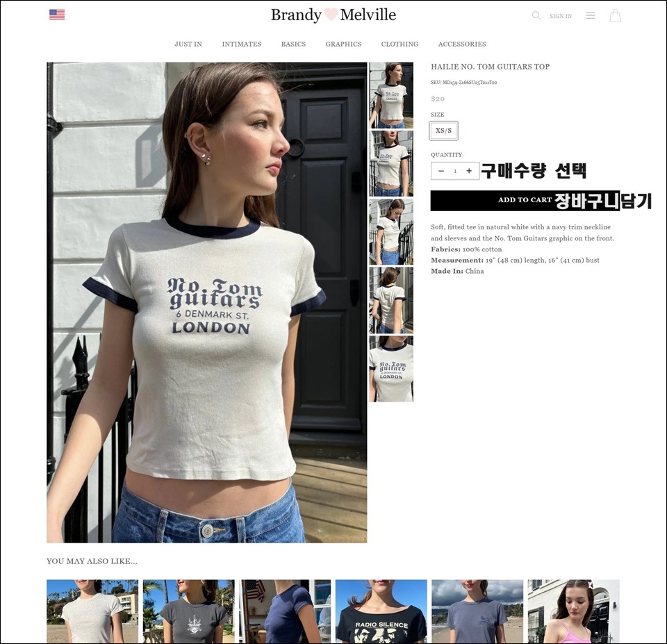Open the BASICS menu
The image size is (667, 644).
293,44
